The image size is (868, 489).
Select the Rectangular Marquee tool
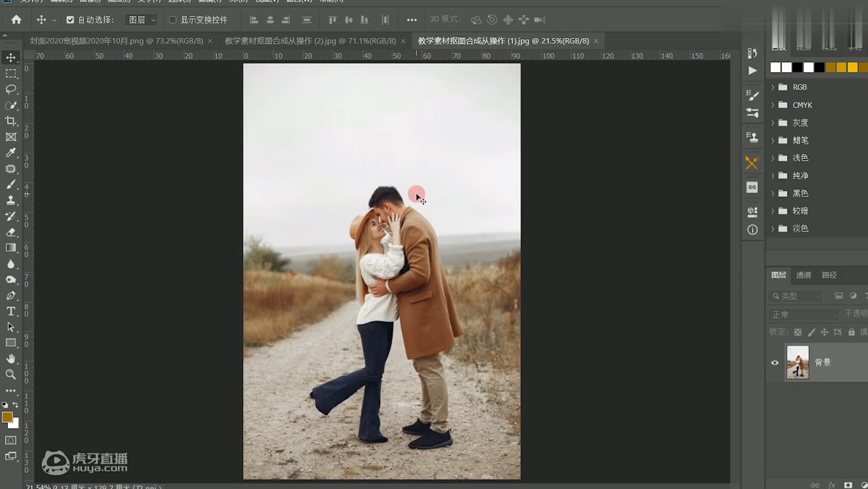(x=10, y=74)
